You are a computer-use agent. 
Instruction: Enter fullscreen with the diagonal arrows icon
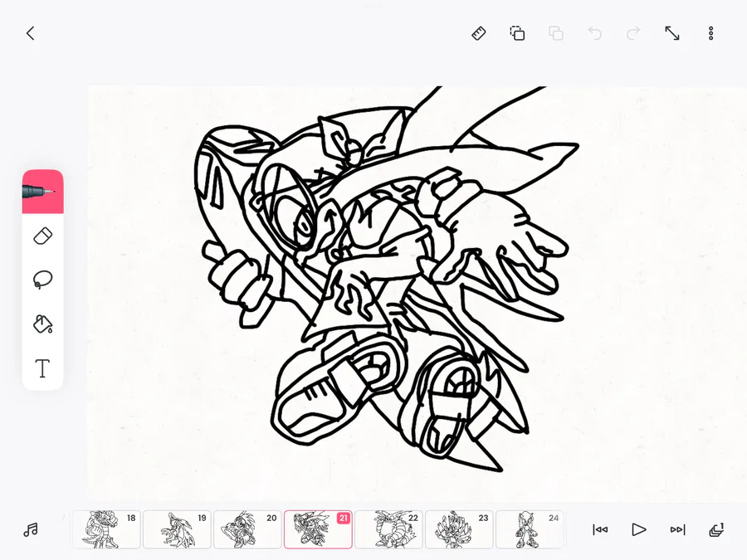[672, 33]
